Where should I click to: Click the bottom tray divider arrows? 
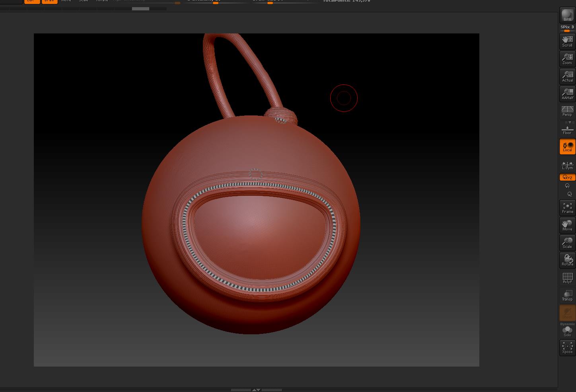tap(257, 390)
